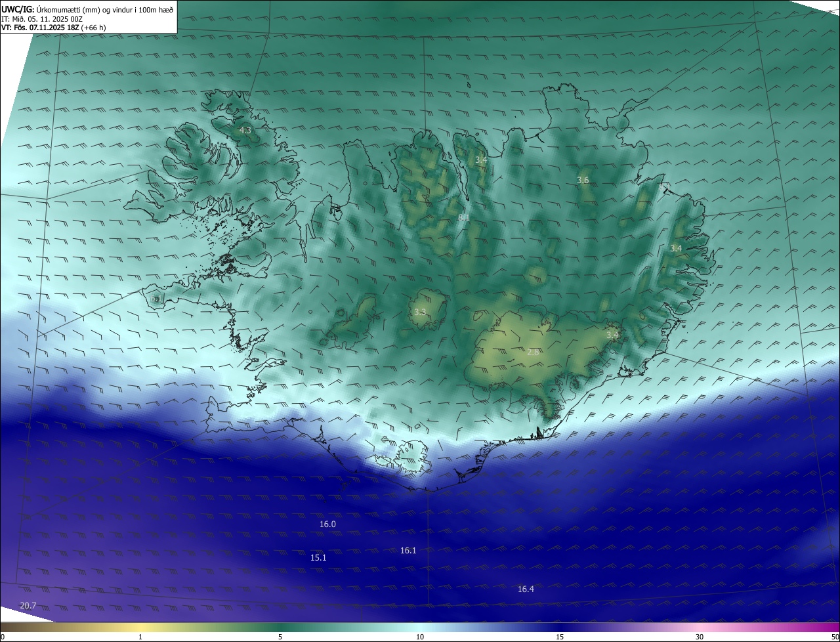Click the IT: Mið. 05. 11. 2025 00Z line

click(42, 19)
